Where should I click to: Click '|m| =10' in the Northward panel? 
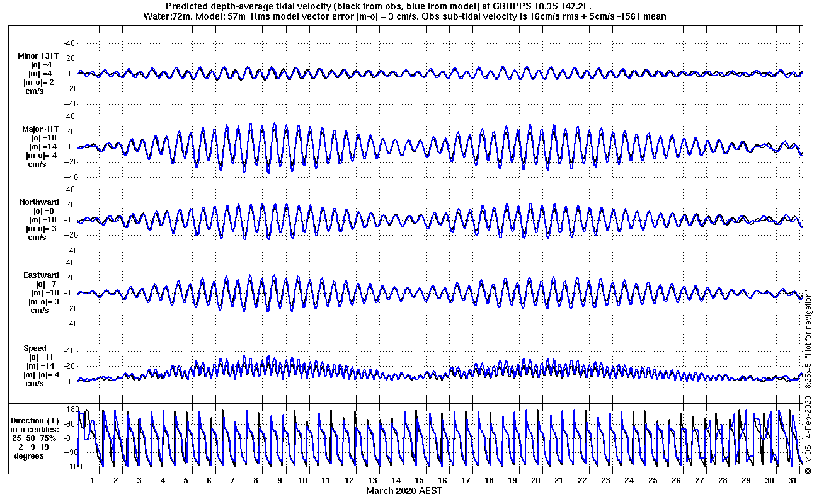(x=43, y=220)
